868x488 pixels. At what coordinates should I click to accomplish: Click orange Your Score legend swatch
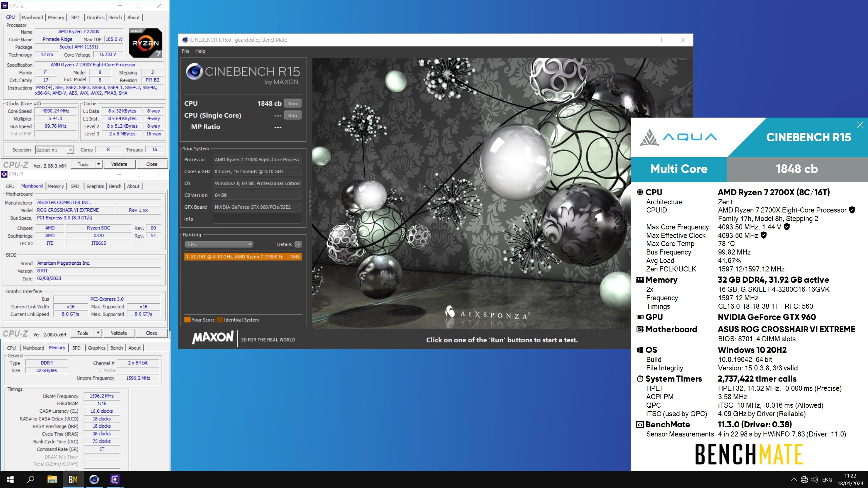(x=187, y=320)
